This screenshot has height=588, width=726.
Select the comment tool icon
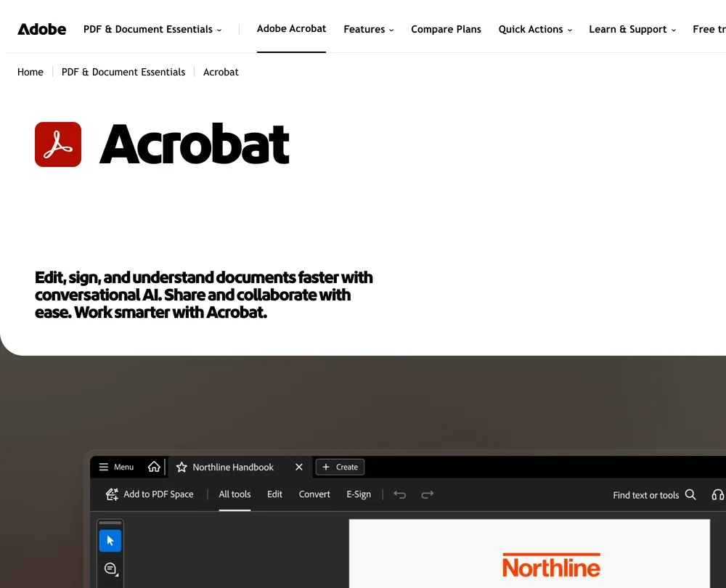110,568
